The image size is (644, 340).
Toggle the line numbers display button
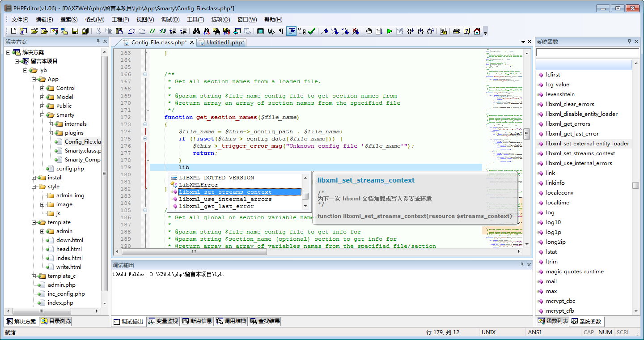292,31
